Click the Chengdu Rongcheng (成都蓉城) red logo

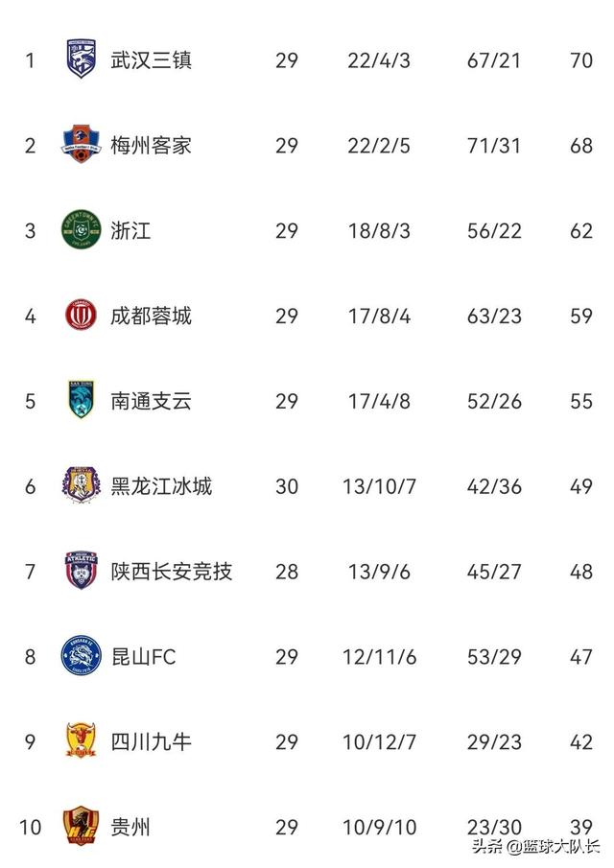coord(81,315)
